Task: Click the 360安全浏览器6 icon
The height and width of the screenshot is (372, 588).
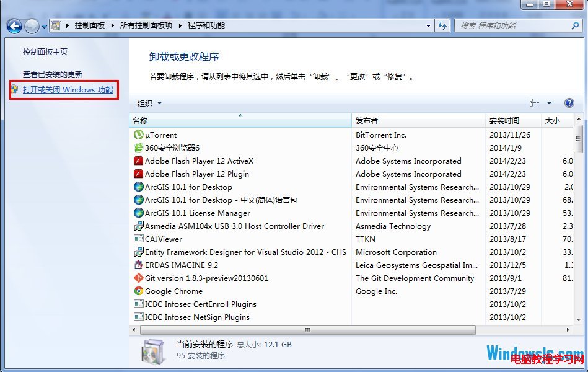Action: (x=138, y=148)
